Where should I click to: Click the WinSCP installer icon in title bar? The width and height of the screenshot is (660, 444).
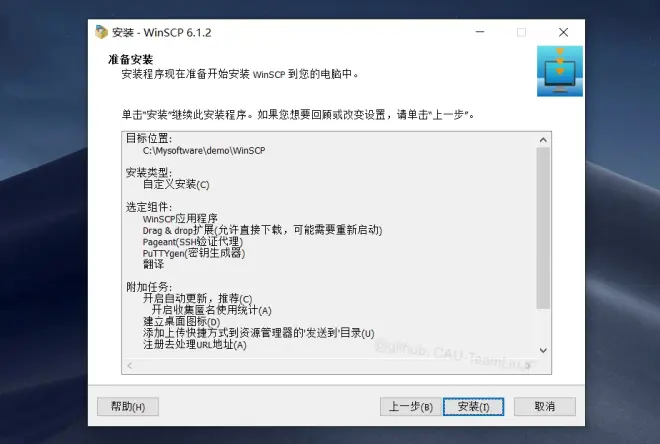(101, 32)
